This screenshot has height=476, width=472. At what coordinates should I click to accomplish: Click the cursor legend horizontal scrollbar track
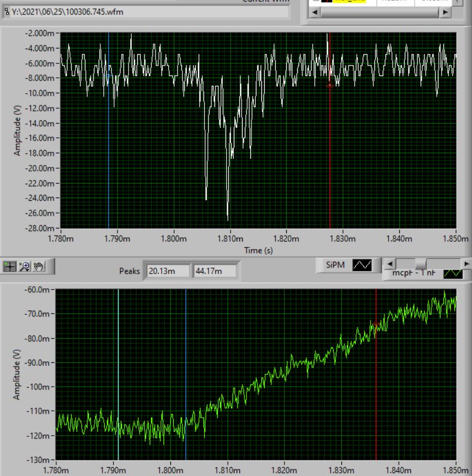380,13
